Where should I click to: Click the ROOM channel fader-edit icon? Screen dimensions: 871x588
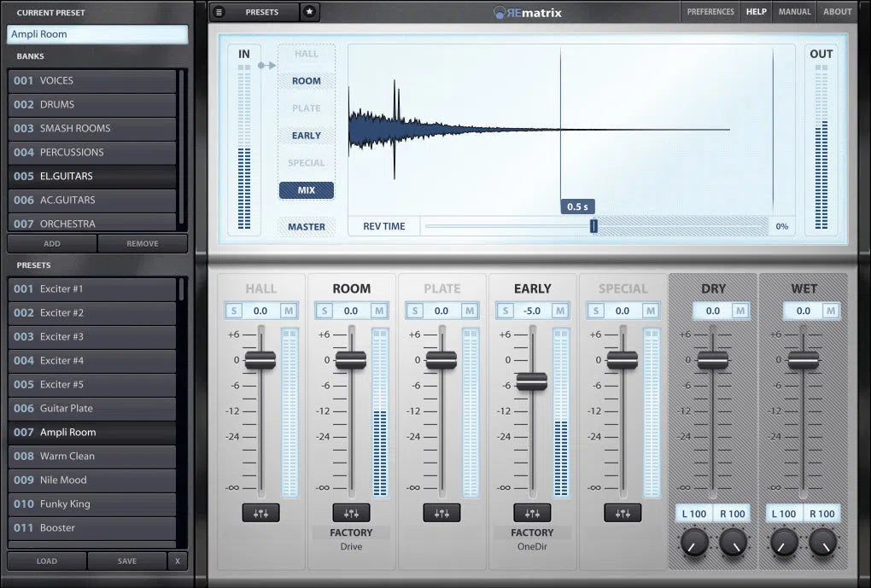tap(351, 512)
